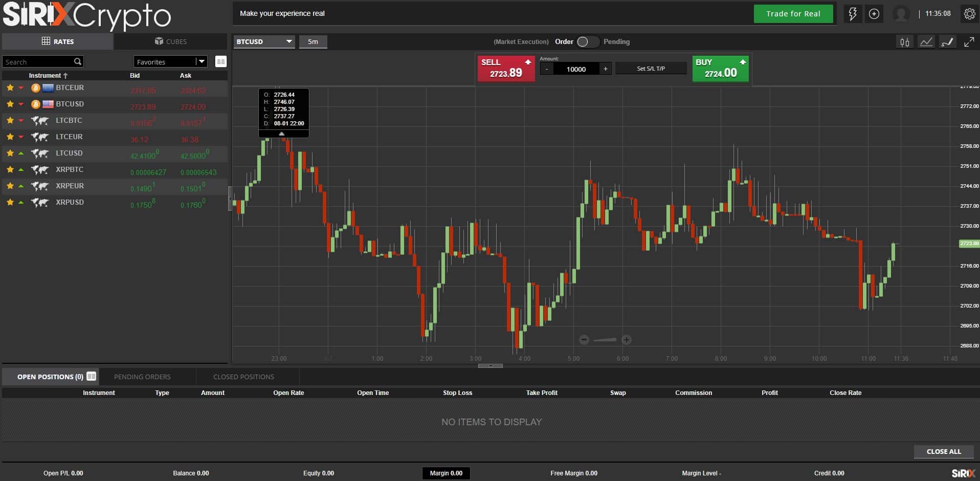Click the red SELL 2723.89 button
This screenshot has width=980, height=481.
(x=505, y=69)
